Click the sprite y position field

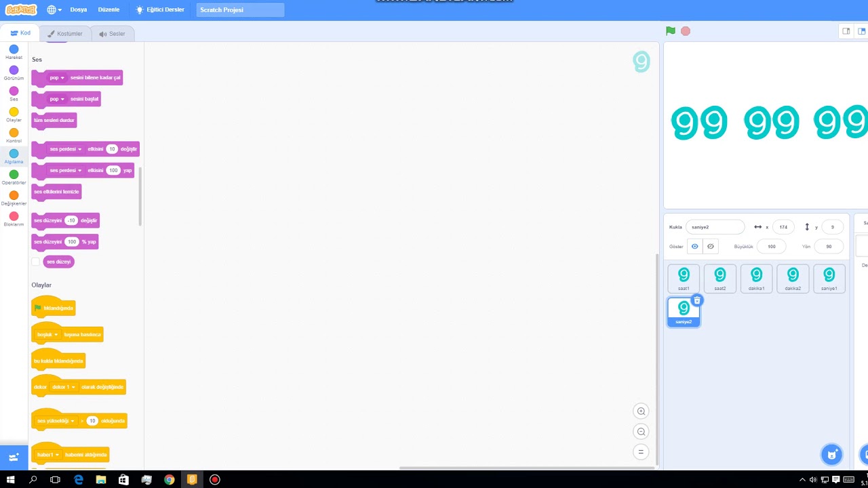[833, 227]
